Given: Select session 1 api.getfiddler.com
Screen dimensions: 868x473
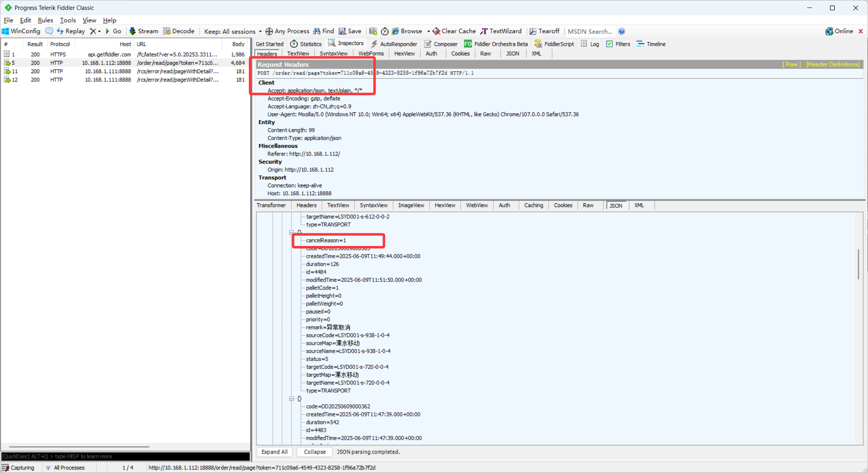Looking at the screenshot, I should pyautogui.click(x=125, y=54).
